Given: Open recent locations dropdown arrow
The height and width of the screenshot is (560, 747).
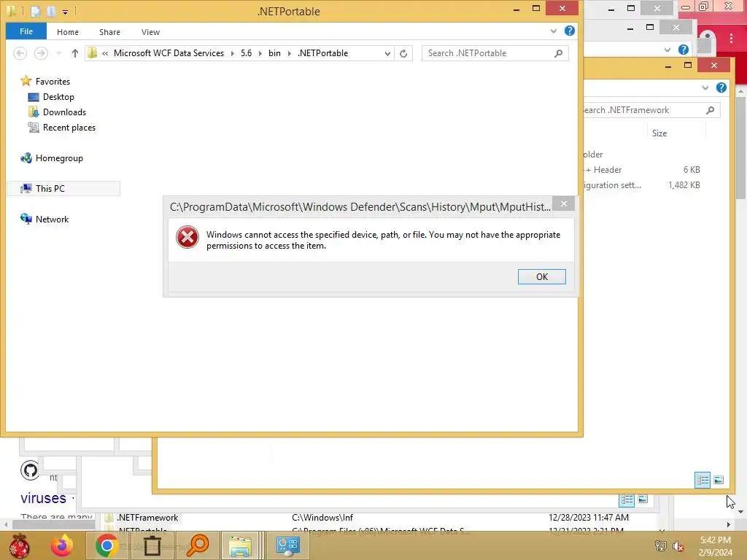Looking at the screenshot, I should 58,53.
